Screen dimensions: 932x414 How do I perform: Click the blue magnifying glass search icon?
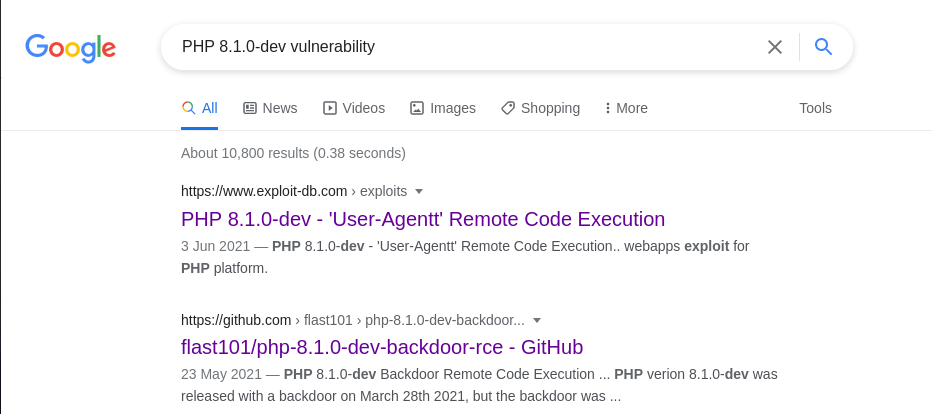click(x=823, y=46)
